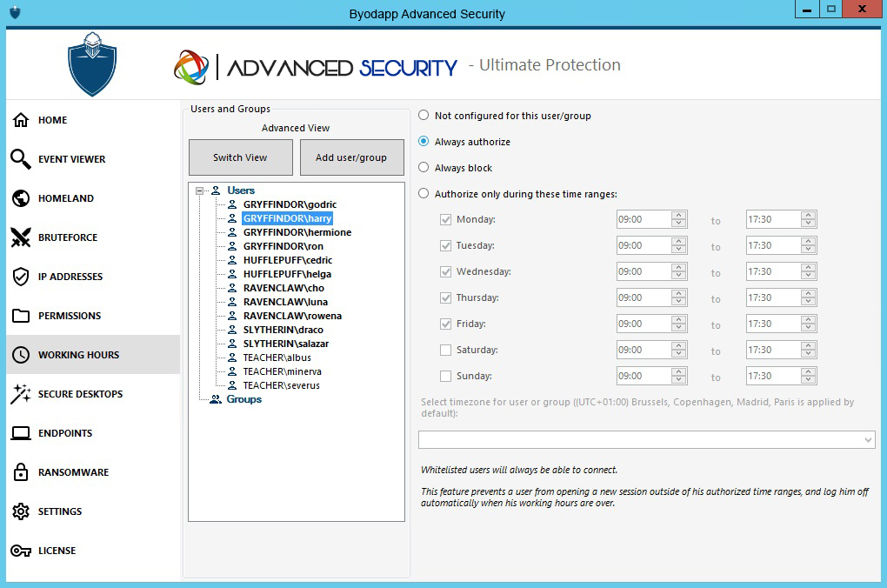Click the Secure Desktops wand icon

click(21, 394)
